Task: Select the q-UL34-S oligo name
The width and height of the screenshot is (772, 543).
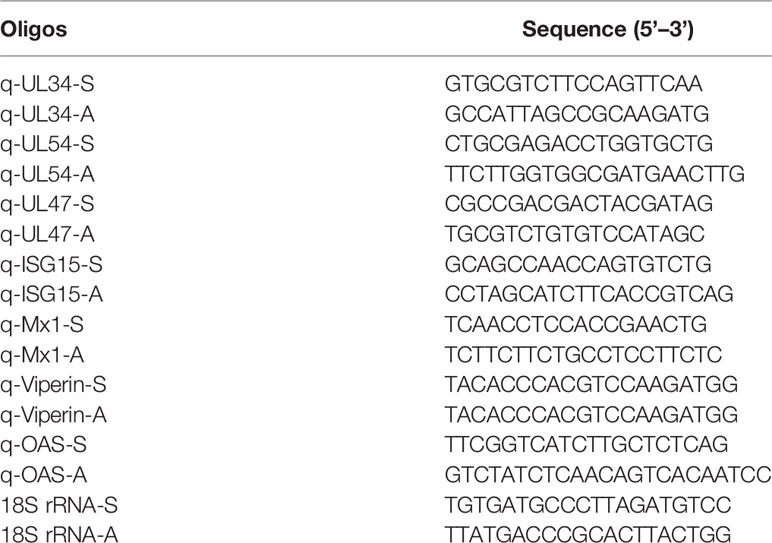Action: point(47,84)
